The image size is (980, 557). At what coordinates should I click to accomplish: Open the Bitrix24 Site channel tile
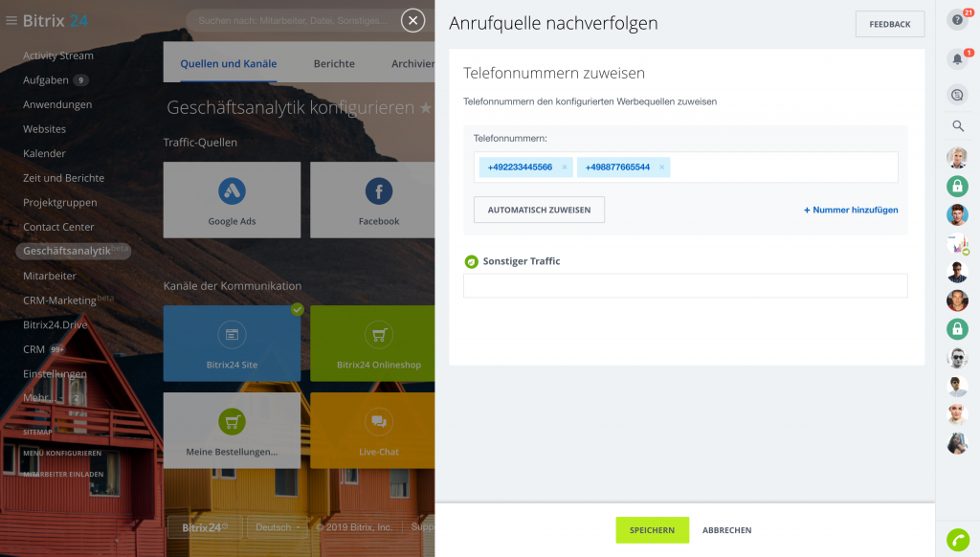pos(232,344)
